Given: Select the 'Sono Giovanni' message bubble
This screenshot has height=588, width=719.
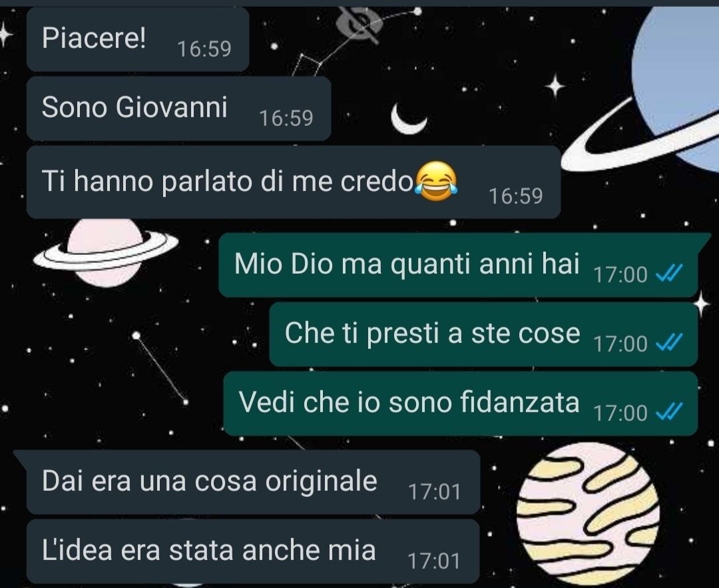Looking at the screenshot, I should pos(179,109).
